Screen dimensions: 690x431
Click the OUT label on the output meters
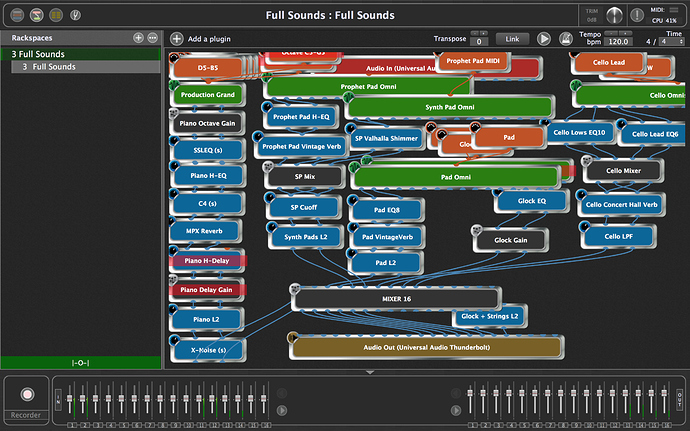(x=679, y=400)
